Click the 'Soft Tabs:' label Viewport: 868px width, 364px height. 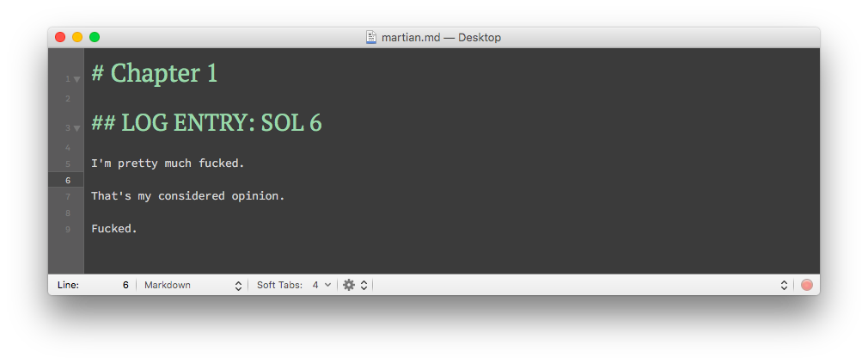279,285
